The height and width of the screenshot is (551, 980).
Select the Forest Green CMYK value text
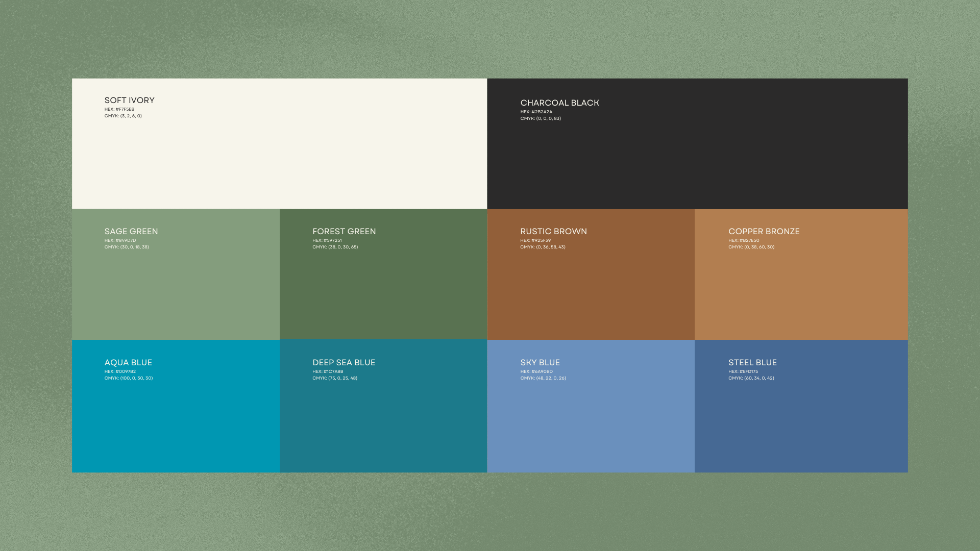coord(335,247)
